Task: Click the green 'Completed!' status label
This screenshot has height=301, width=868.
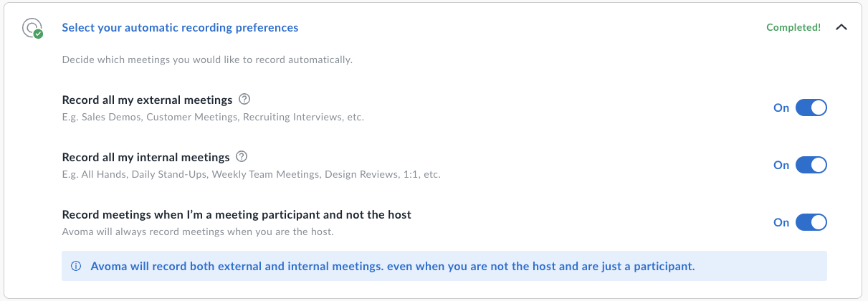Action: pyautogui.click(x=793, y=28)
